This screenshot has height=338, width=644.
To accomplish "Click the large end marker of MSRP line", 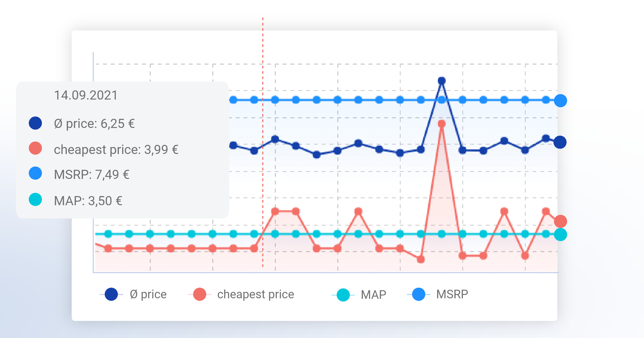I will tap(561, 101).
